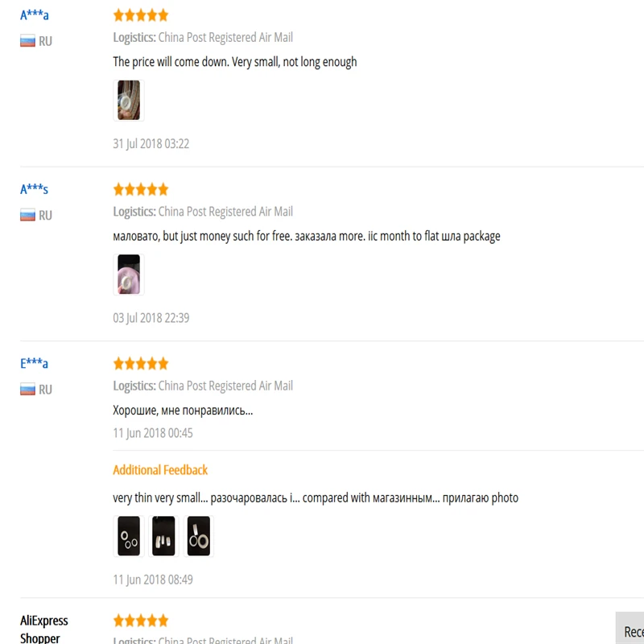Click the five-star rating on E***a's review

click(x=141, y=364)
